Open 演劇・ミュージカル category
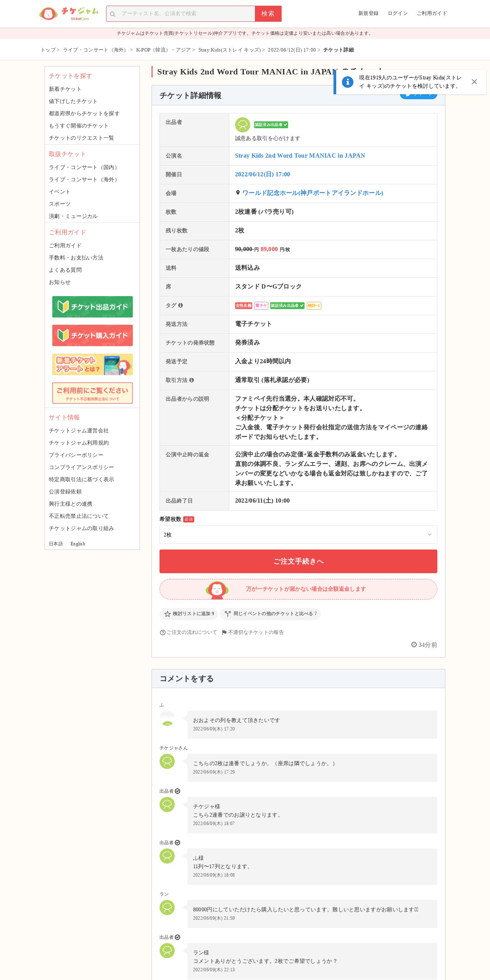The image size is (490, 980). pyautogui.click(x=73, y=216)
